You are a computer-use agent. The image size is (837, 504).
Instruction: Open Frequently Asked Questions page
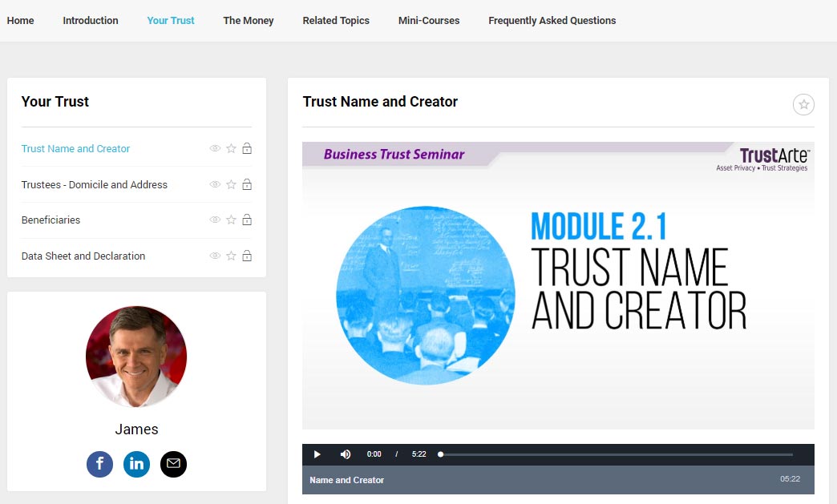pyautogui.click(x=552, y=21)
